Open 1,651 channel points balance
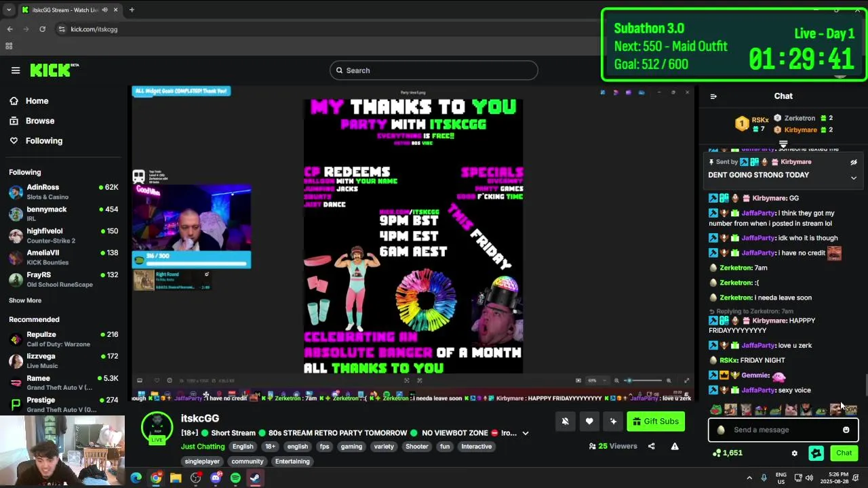The image size is (868, 488). (727, 453)
